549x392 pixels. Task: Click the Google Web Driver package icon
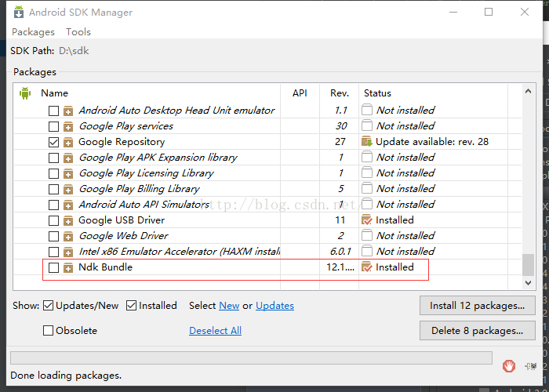68,236
